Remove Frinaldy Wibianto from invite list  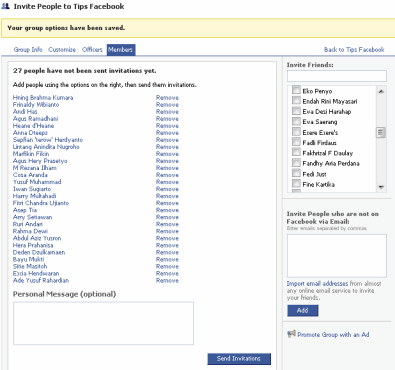[x=167, y=105]
